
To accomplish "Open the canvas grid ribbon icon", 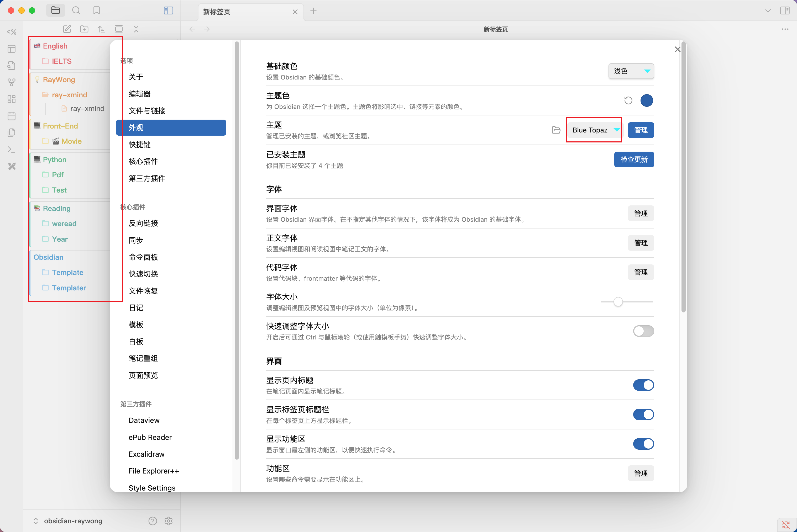I will 12,99.
